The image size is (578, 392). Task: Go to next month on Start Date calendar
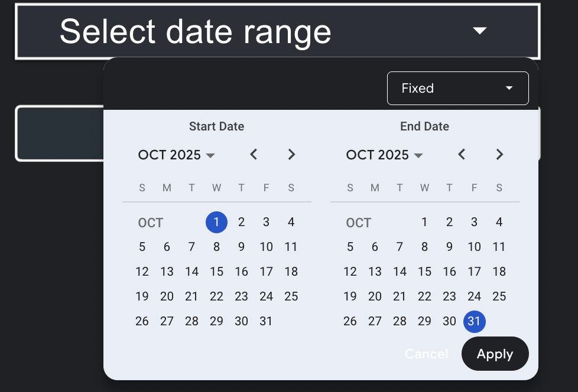pyautogui.click(x=291, y=155)
